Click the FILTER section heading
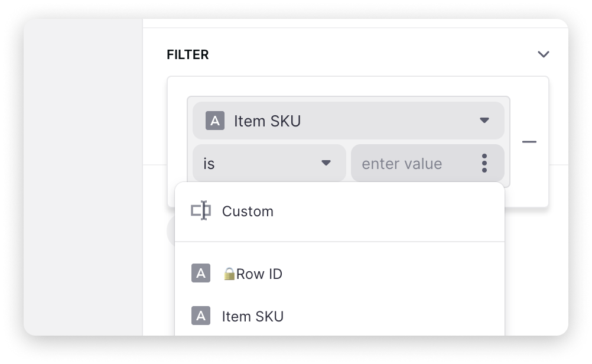The height and width of the screenshot is (364, 592). pyautogui.click(x=188, y=55)
